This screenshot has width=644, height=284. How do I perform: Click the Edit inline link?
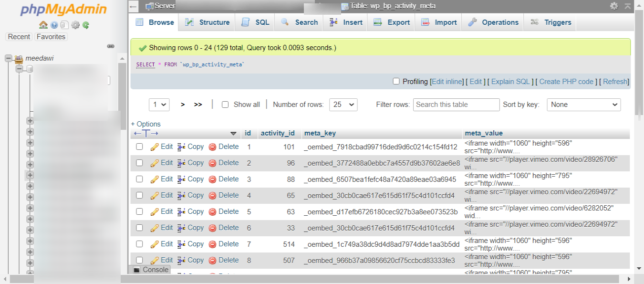[x=447, y=82]
